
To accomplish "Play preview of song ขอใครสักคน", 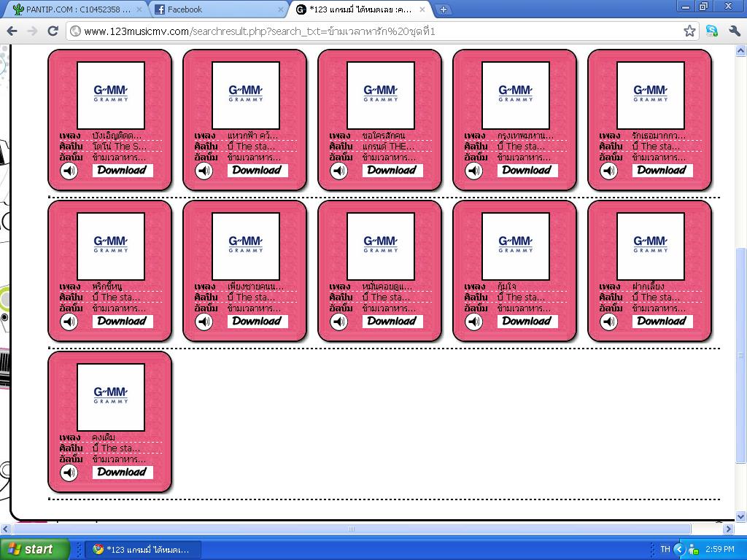I will click(x=338, y=171).
